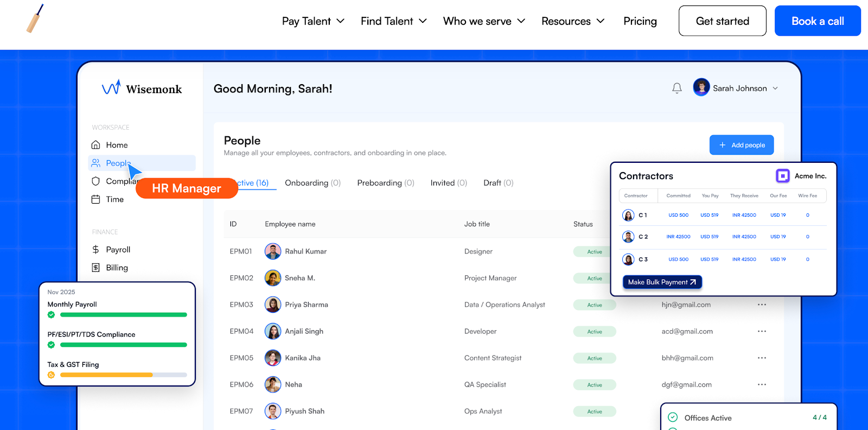Click the Employee name column header
Viewport: 868px width, 430px height.
pos(290,224)
